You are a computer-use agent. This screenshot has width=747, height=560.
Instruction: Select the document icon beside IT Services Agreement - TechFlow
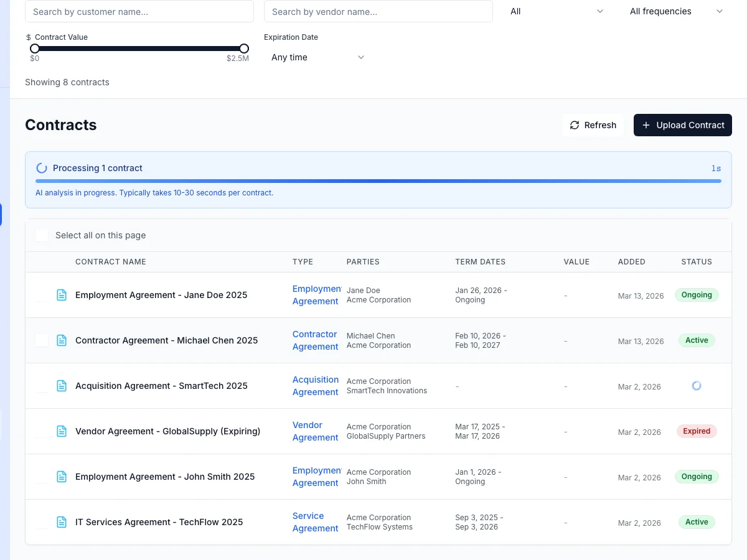[62, 522]
